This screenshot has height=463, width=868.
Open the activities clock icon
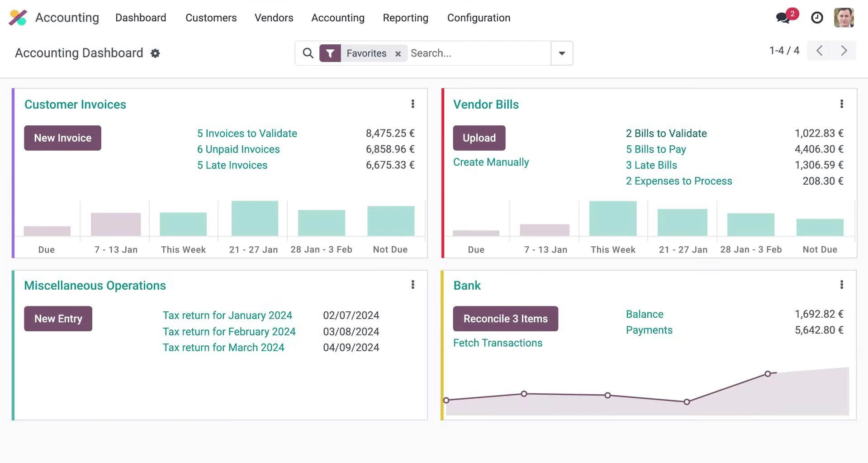point(817,18)
